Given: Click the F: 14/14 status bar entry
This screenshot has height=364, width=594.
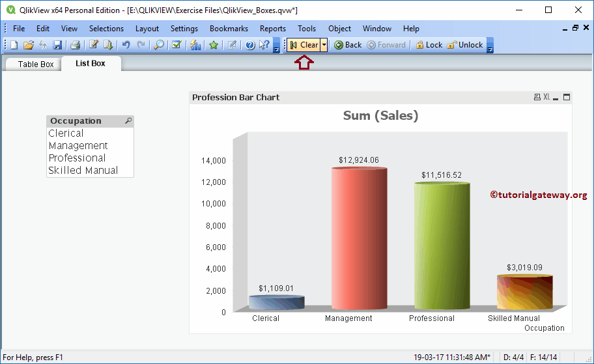Looking at the screenshot, I should point(544,357).
